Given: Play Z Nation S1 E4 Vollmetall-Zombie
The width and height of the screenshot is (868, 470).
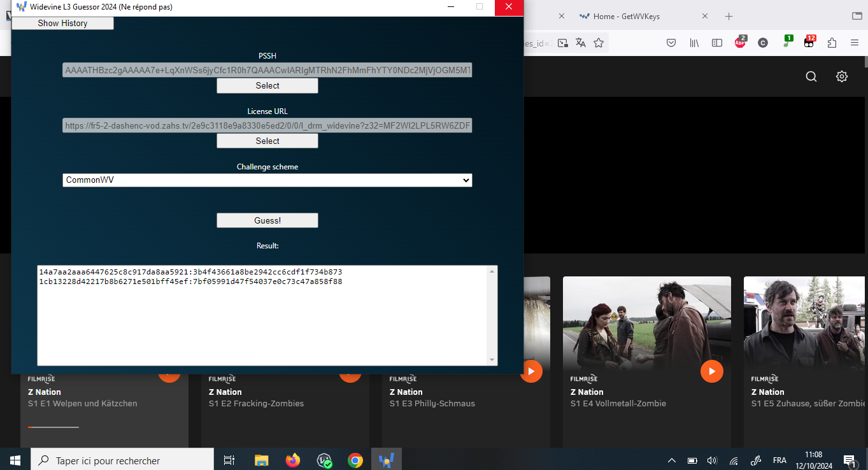Looking at the screenshot, I should tap(712, 371).
